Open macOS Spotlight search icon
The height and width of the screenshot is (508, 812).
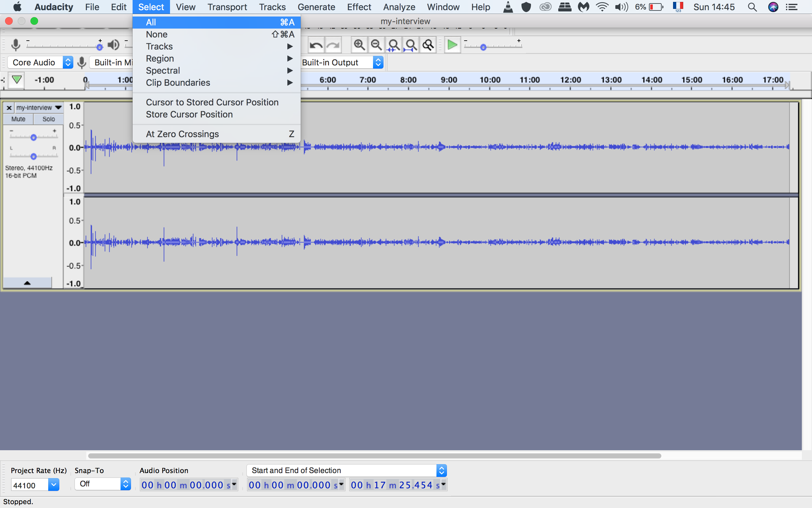[x=752, y=7]
